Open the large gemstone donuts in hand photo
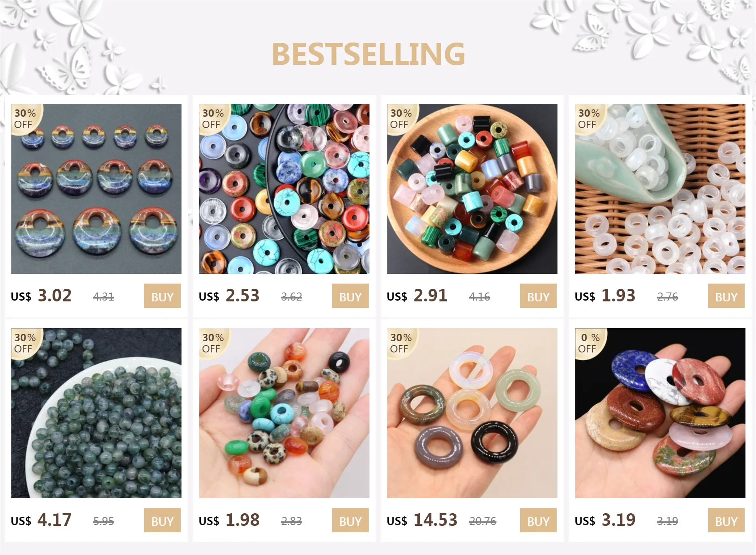This screenshot has height=555, width=756. point(660,413)
